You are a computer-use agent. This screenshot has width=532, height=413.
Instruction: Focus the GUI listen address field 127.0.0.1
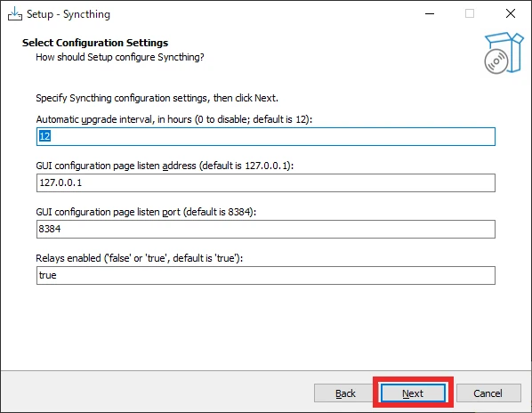(x=266, y=183)
